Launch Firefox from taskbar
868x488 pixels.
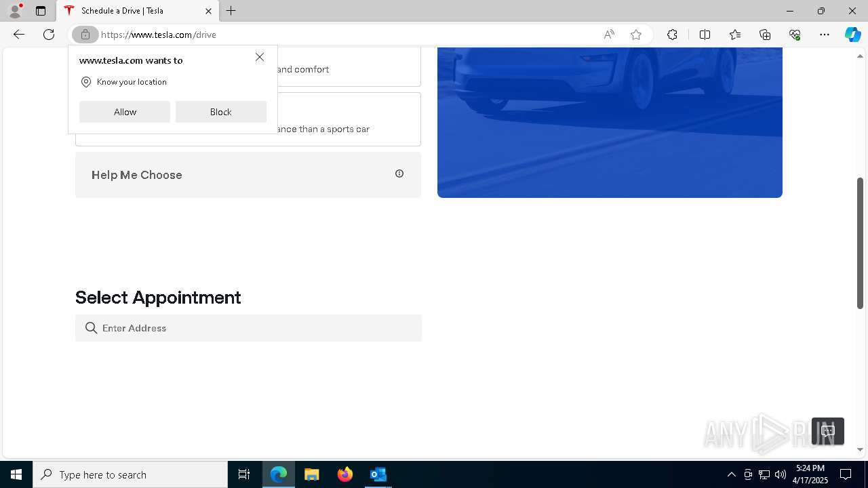(345, 474)
